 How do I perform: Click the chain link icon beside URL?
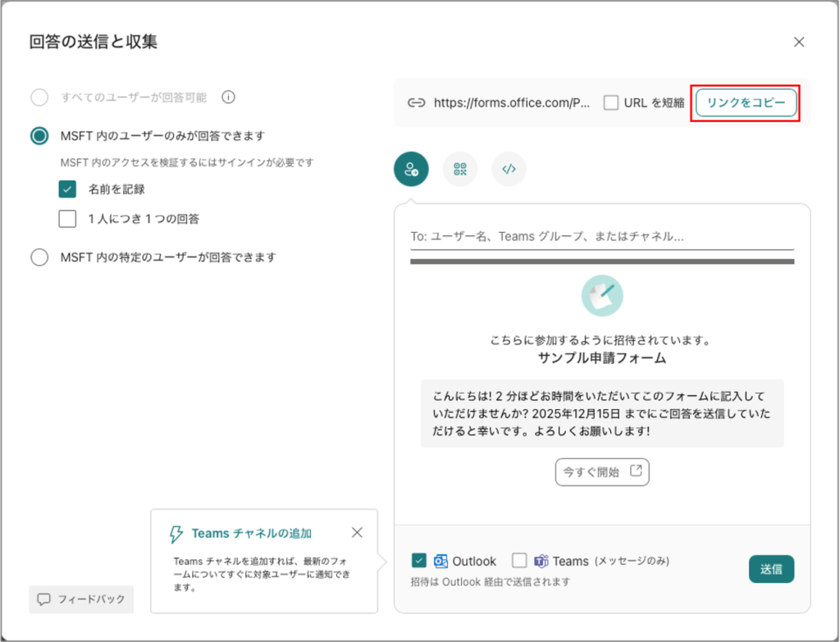tap(417, 103)
